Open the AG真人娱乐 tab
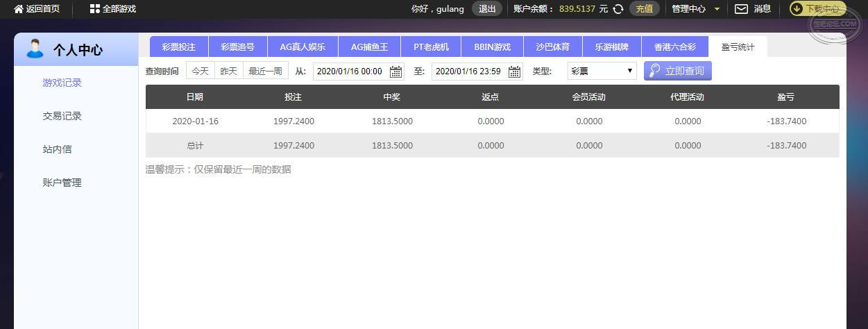 pyautogui.click(x=303, y=47)
